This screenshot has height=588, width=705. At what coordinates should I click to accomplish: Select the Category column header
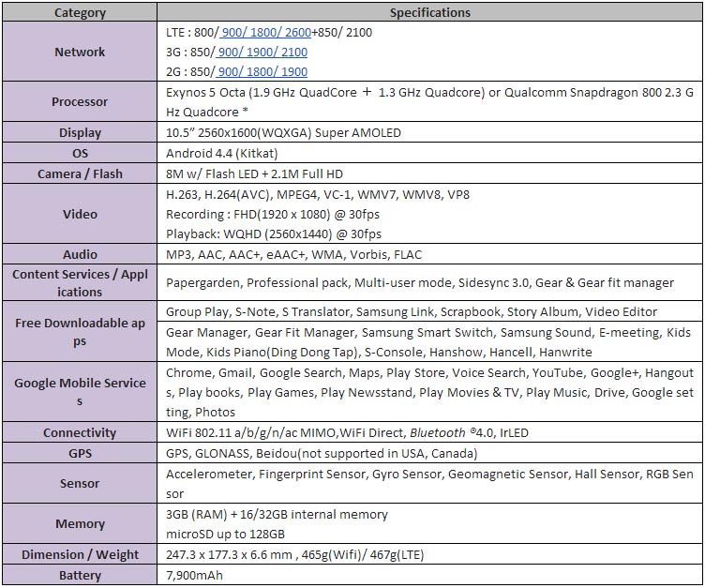tap(80, 12)
